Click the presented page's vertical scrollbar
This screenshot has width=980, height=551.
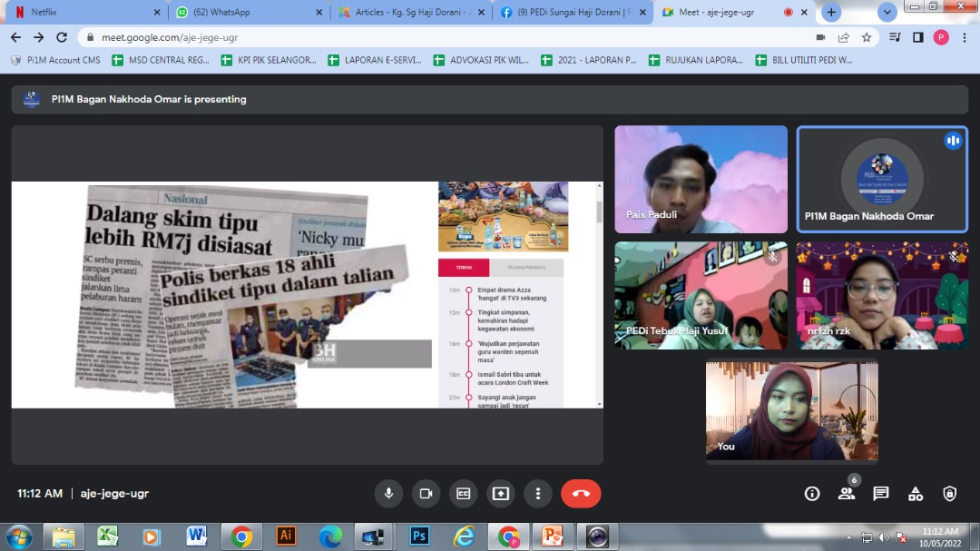[598, 212]
